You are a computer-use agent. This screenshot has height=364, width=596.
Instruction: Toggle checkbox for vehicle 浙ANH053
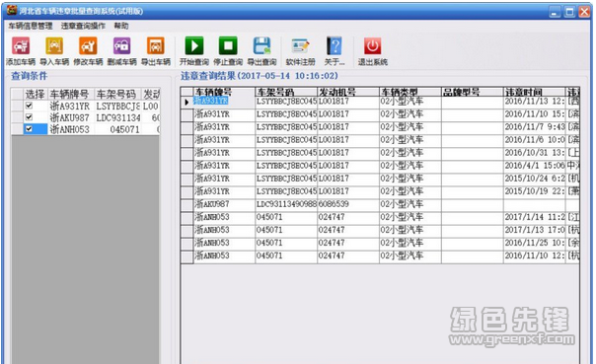pyautogui.click(x=29, y=129)
